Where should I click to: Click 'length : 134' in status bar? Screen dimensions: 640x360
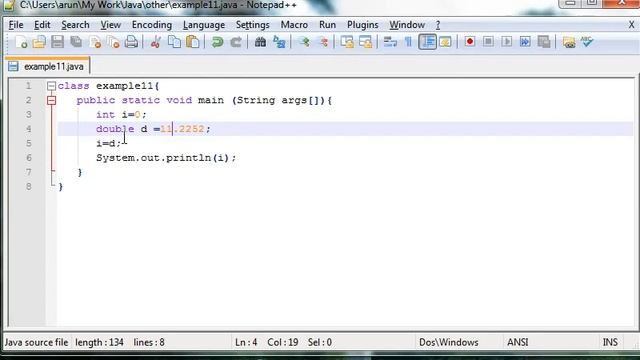[x=99, y=342]
